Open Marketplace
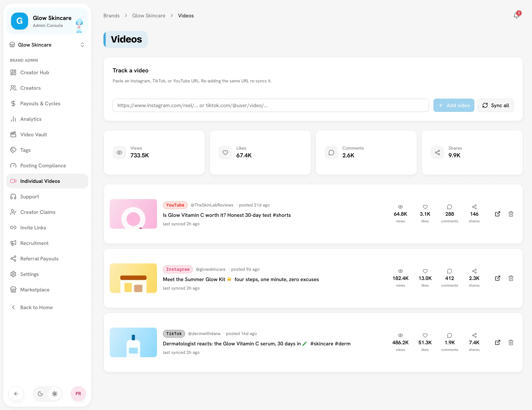Image resolution: width=532 pixels, height=410 pixels. [x=47, y=289]
